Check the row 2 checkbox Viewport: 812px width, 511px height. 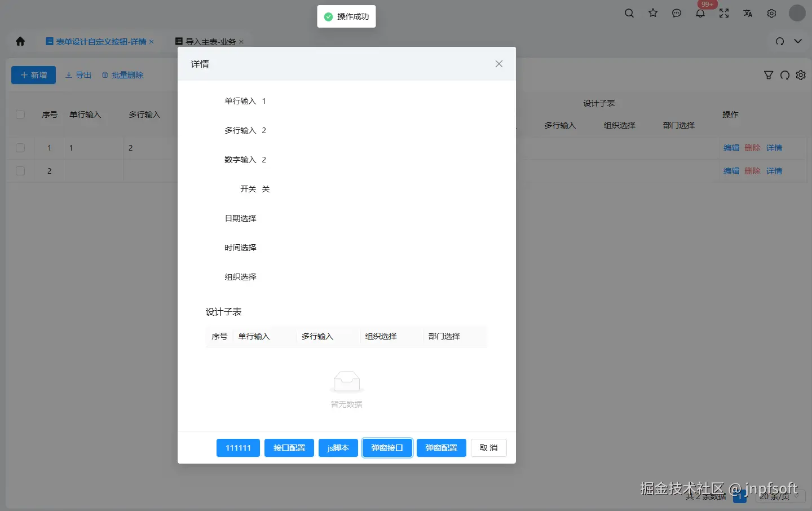point(20,171)
